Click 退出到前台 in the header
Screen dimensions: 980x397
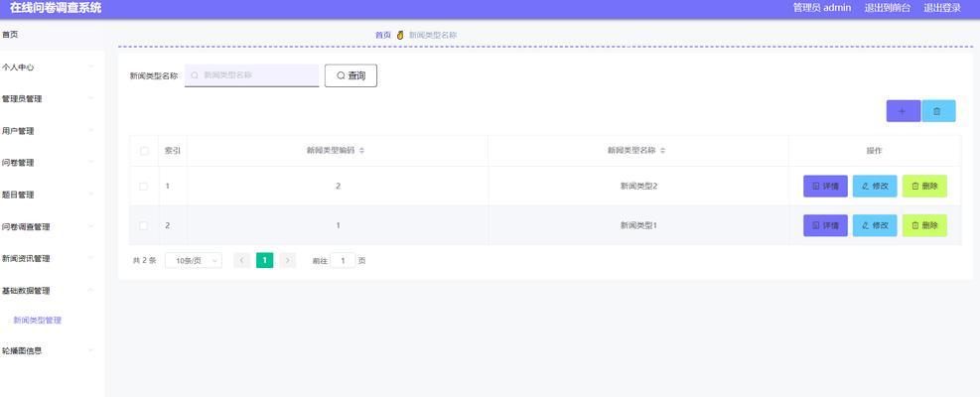[888, 8]
